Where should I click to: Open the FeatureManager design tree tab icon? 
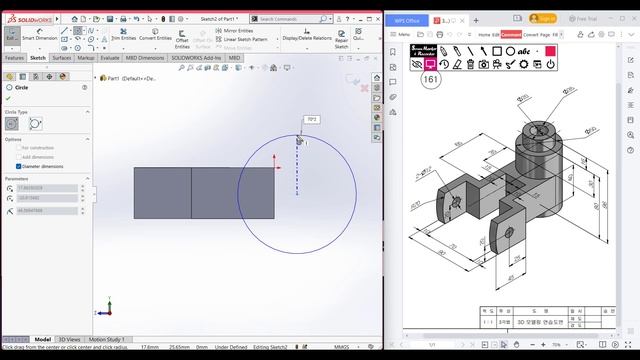[9, 76]
